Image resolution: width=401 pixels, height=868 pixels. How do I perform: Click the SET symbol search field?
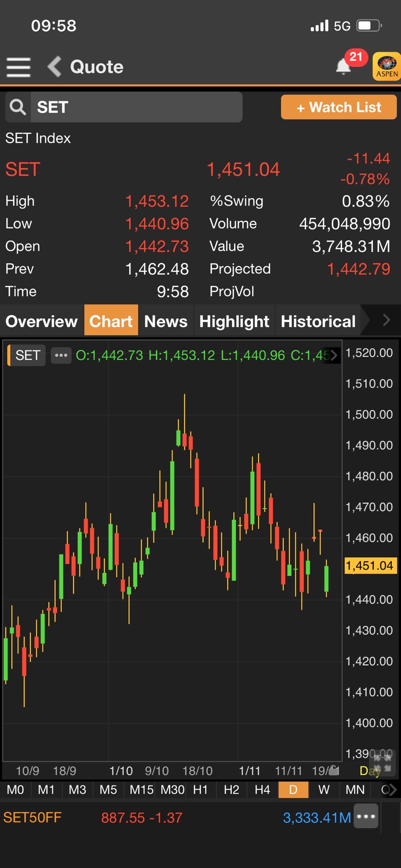point(136,107)
